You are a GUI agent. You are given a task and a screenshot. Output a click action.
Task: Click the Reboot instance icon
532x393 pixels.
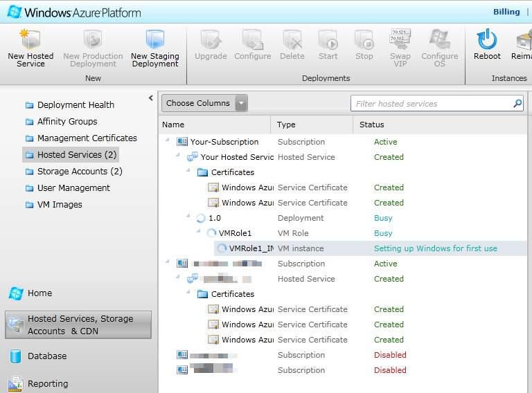point(487,39)
